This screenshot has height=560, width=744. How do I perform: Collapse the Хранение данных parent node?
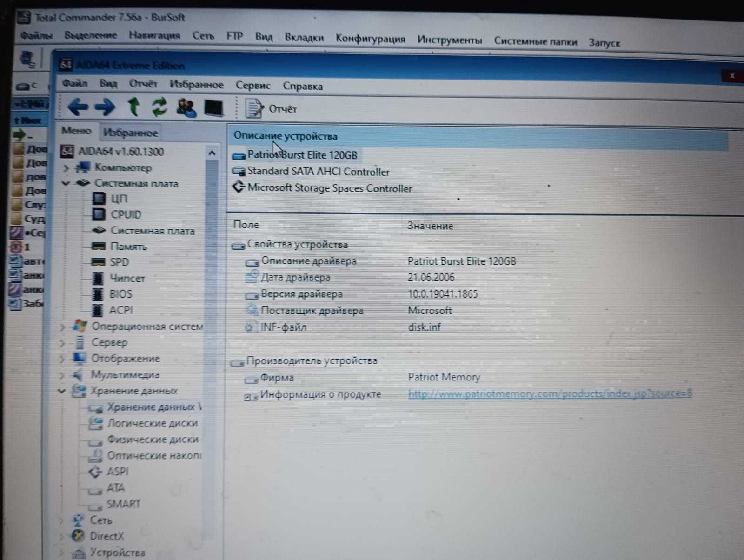[62, 391]
